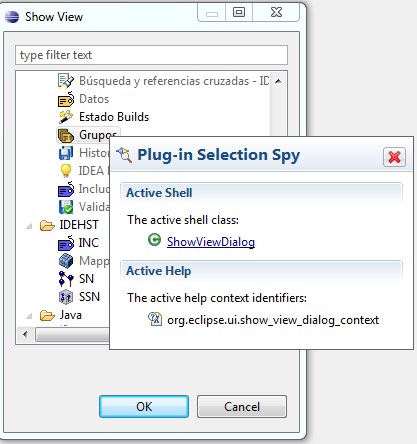The image size is (417, 444).
Task: Click the Cancel button
Action: coord(242,407)
